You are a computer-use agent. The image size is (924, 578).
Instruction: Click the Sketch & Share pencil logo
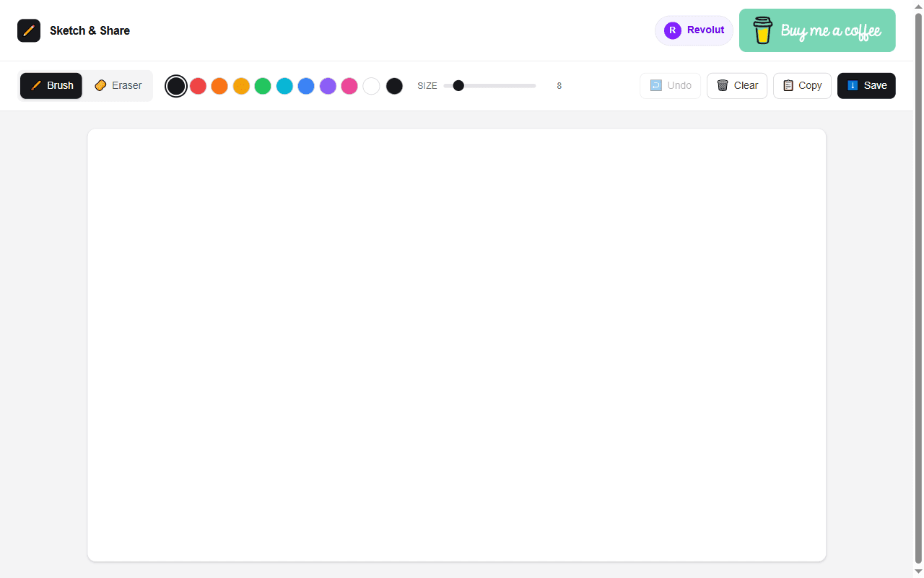29,30
